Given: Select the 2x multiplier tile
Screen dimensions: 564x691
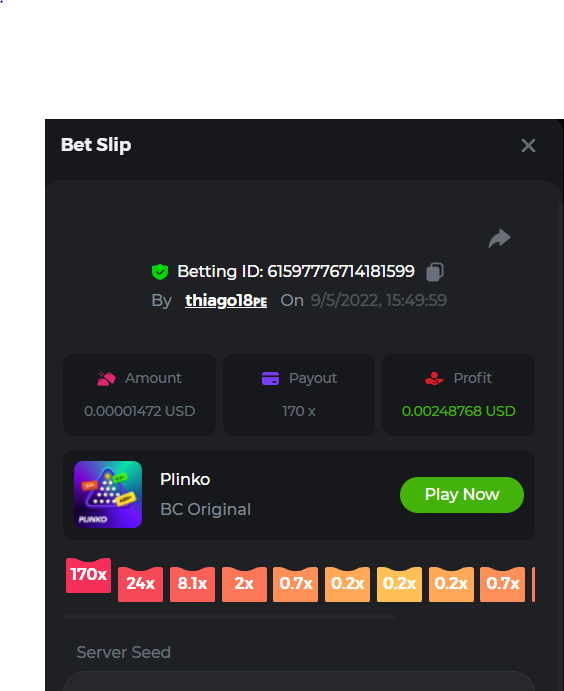Looking at the screenshot, I should [244, 584].
